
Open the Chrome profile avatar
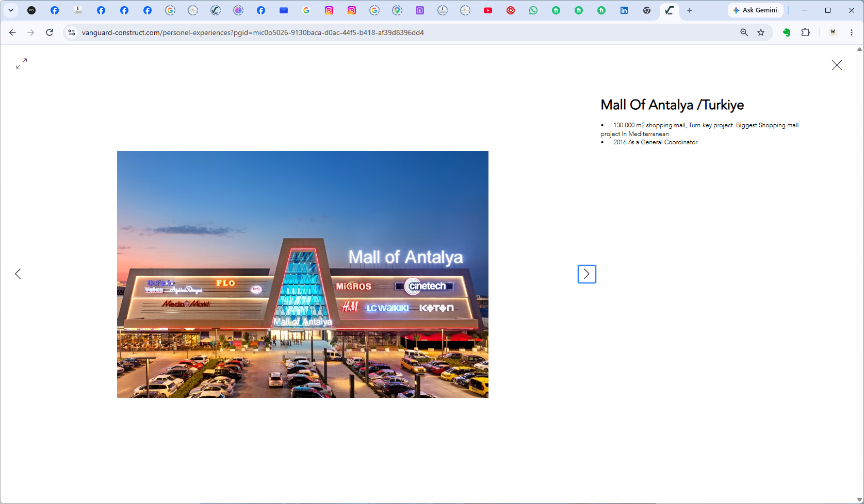point(833,32)
